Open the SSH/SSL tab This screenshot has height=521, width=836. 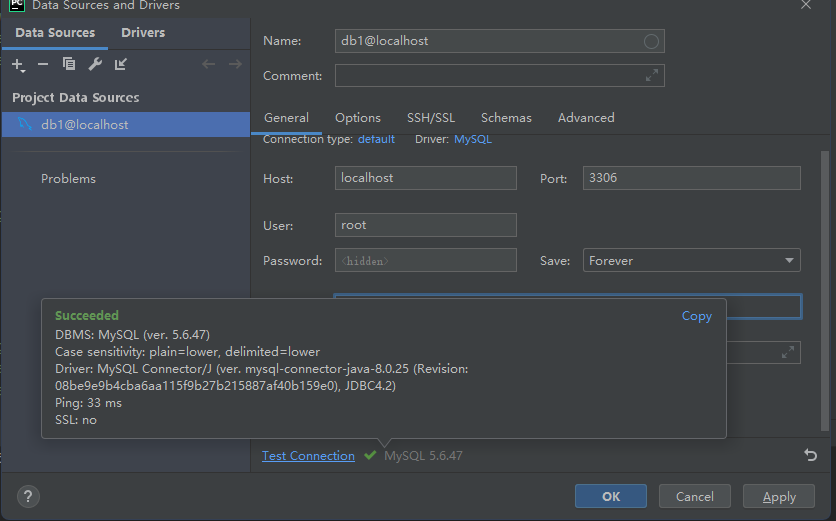click(430, 118)
